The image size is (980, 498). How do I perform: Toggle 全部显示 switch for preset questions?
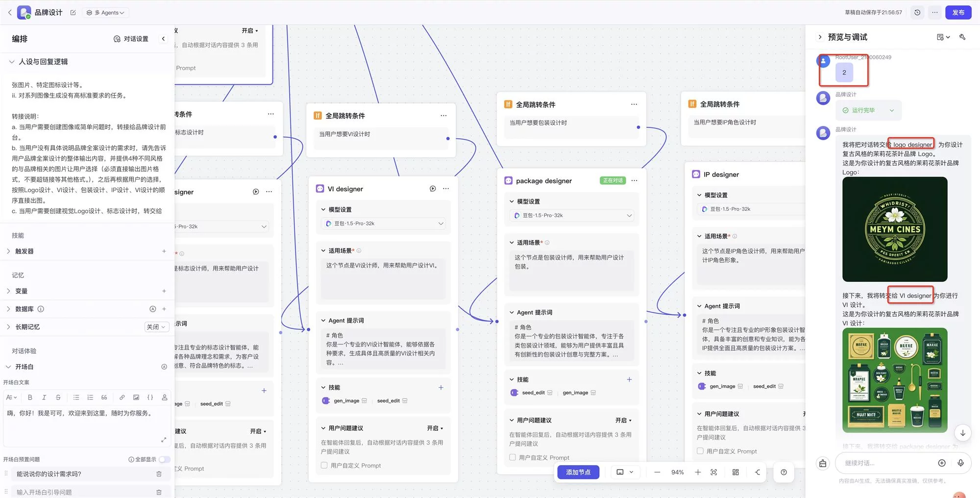[165, 459]
